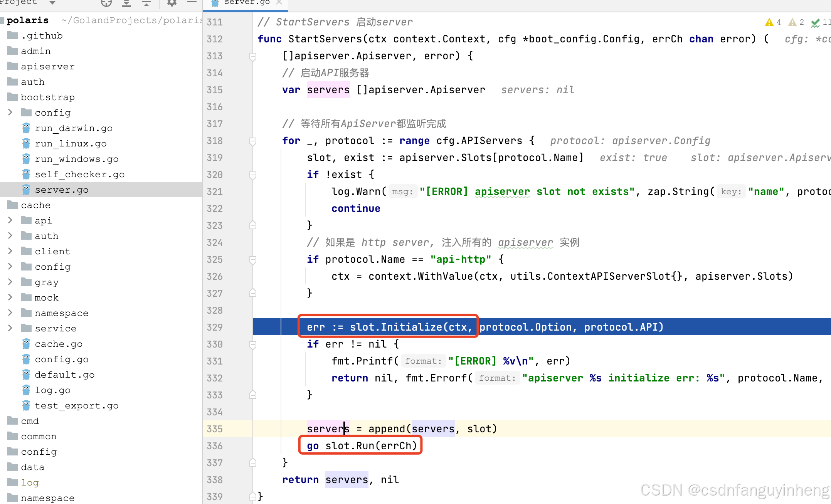Click the Expand All toolbar icon
The width and height of the screenshot is (831, 504).
(126, 3)
